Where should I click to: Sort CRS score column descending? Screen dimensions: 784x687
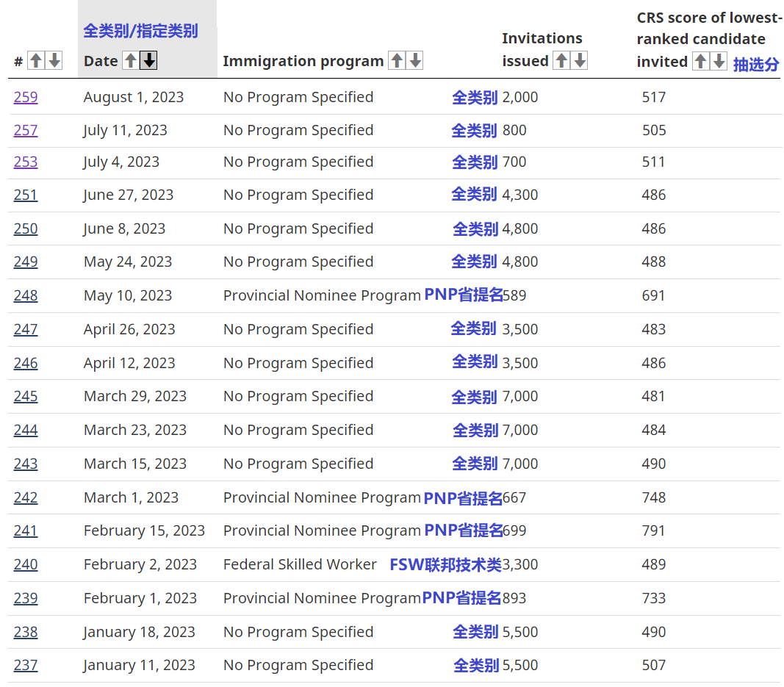tap(719, 61)
